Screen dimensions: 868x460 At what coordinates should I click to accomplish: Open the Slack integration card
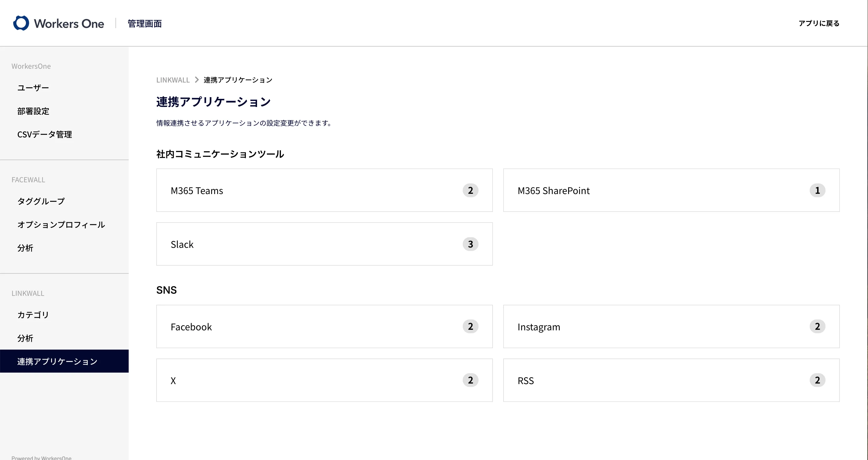point(325,244)
